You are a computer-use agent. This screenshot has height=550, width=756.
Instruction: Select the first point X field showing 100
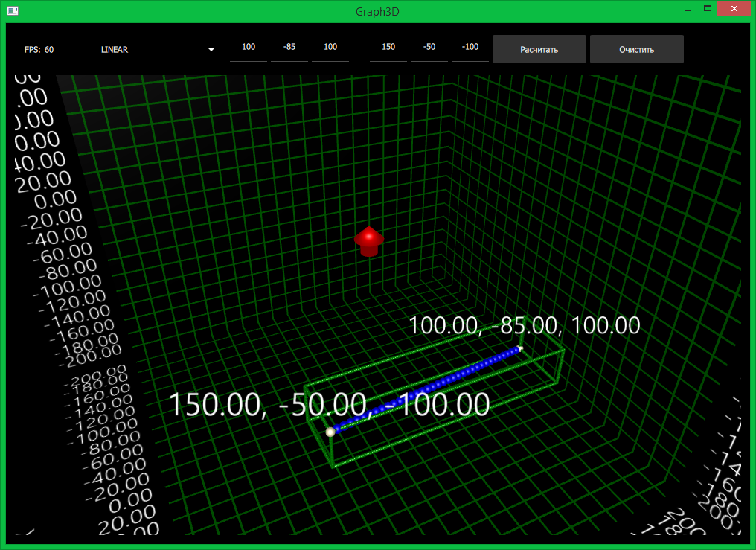coord(249,48)
